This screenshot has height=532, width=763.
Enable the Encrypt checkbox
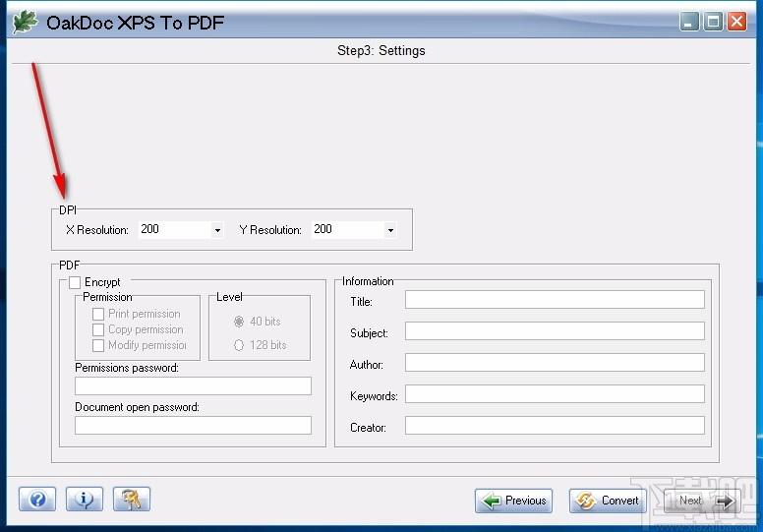(75, 282)
